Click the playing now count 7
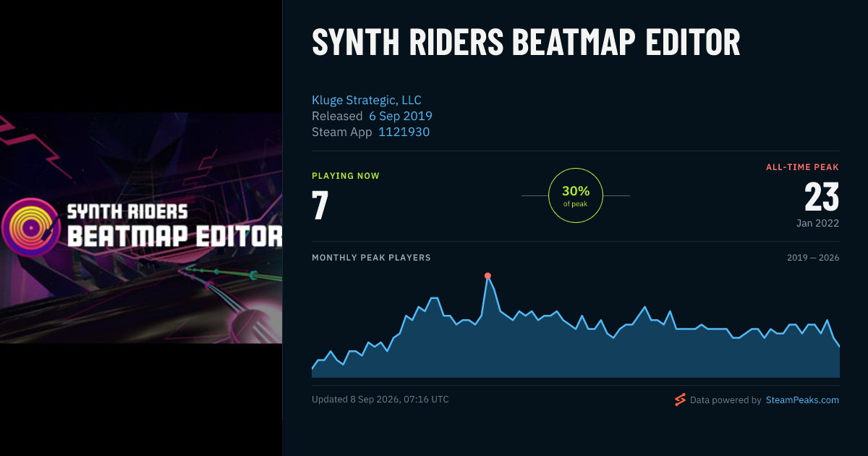The height and width of the screenshot is (456, 868). click(x=320, y=205)
